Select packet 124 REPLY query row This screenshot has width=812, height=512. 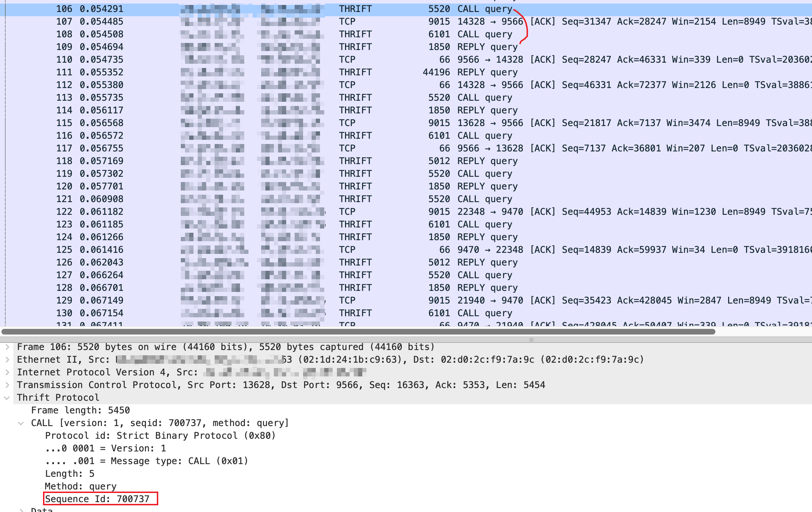(406, 237)
